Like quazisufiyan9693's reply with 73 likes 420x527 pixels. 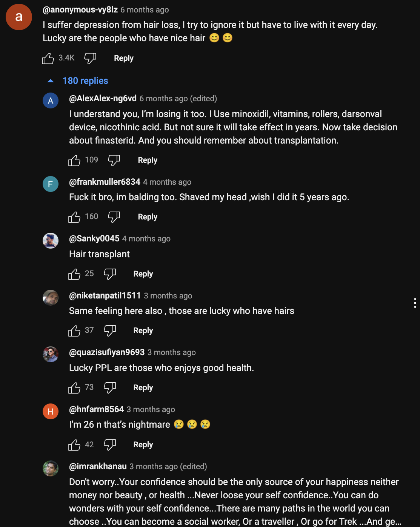(x=74, y=388)
